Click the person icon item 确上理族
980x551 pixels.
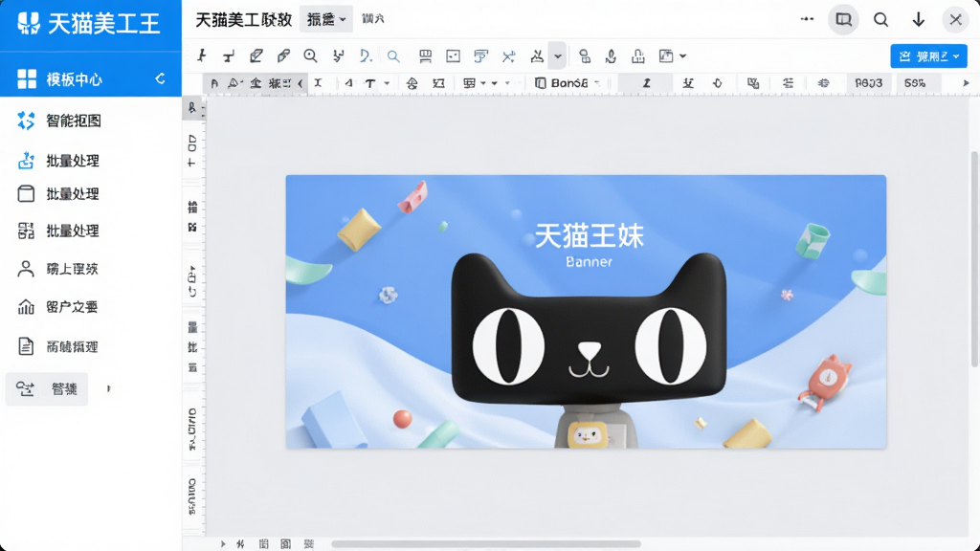pos(57,269)
